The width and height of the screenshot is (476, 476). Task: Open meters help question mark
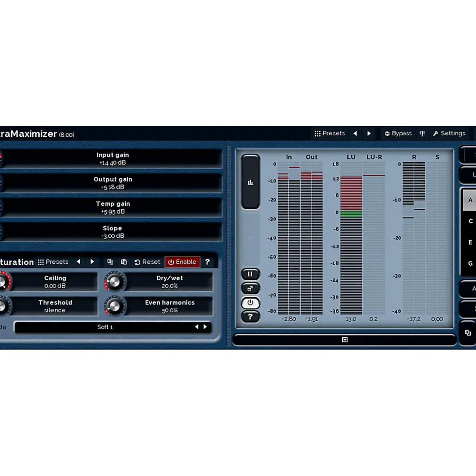250,317
